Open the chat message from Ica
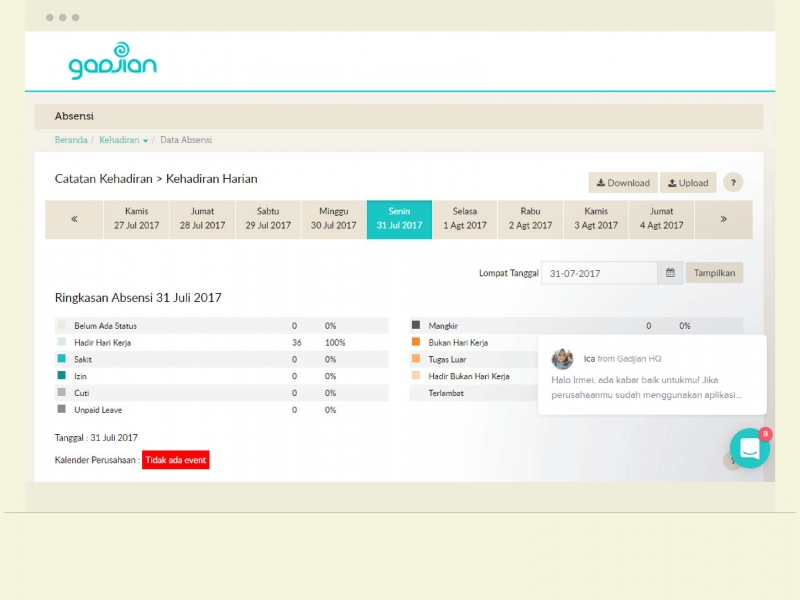This screenshot has width=800, height=600. 652,375
